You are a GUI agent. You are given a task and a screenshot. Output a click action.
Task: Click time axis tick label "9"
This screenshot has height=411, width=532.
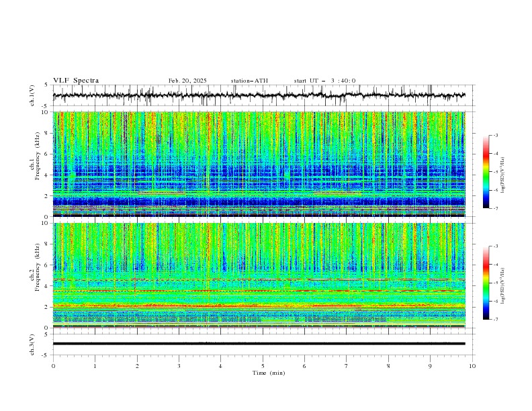point(430,366)
